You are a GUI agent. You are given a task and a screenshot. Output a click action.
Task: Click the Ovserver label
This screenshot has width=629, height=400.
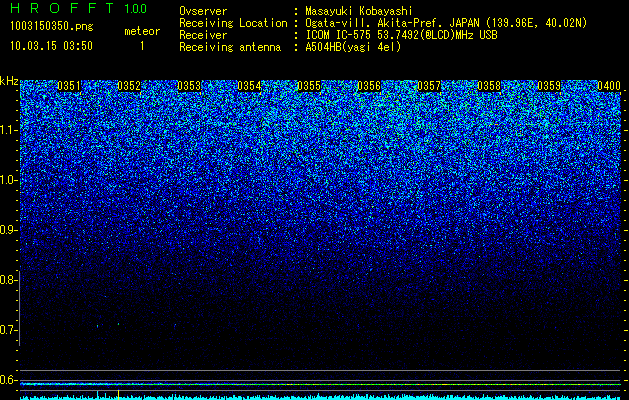(x=203, y=11)
